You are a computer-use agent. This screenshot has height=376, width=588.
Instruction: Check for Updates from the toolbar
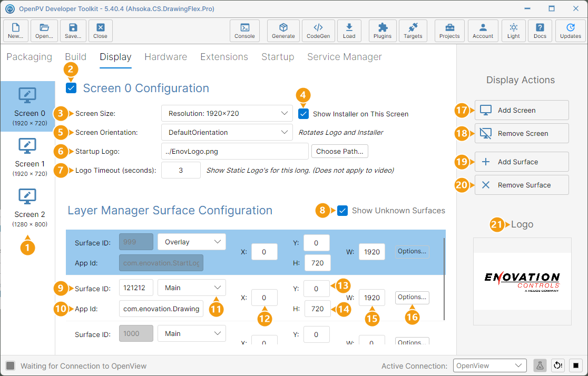(571, 31)
